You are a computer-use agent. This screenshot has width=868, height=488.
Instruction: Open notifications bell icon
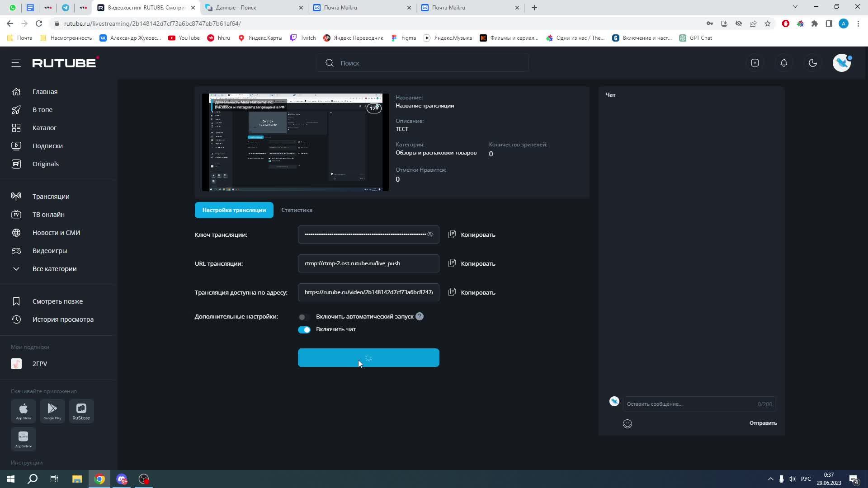[783, 62]
